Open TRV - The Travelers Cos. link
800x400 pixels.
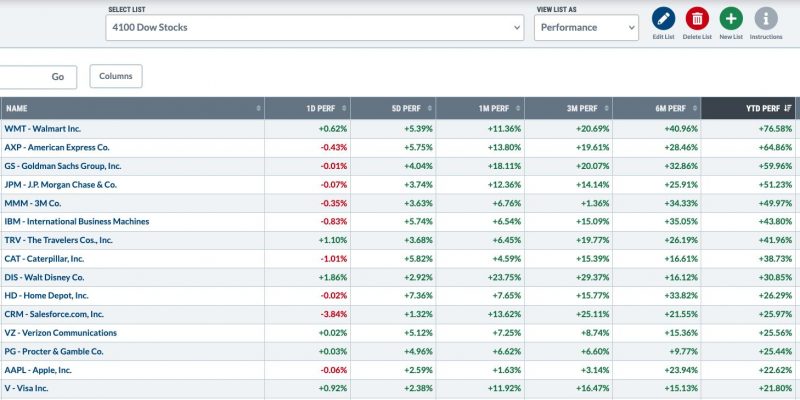coord(58,240)
